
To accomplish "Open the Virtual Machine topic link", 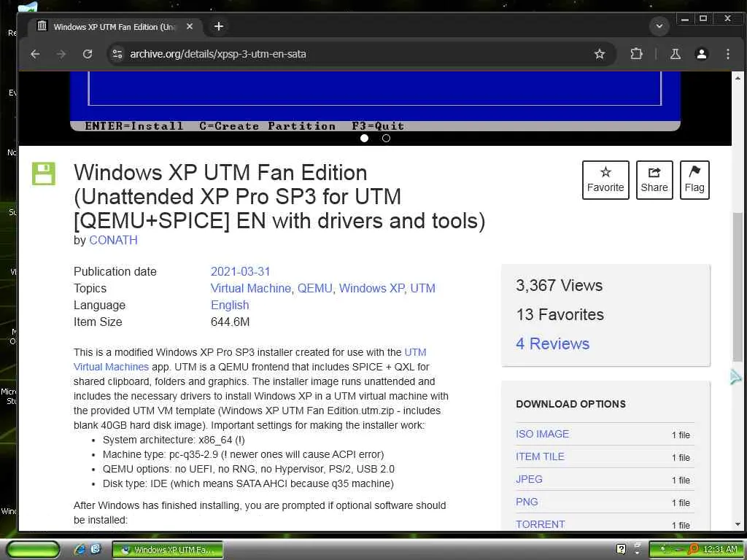I will pos(251,289).
